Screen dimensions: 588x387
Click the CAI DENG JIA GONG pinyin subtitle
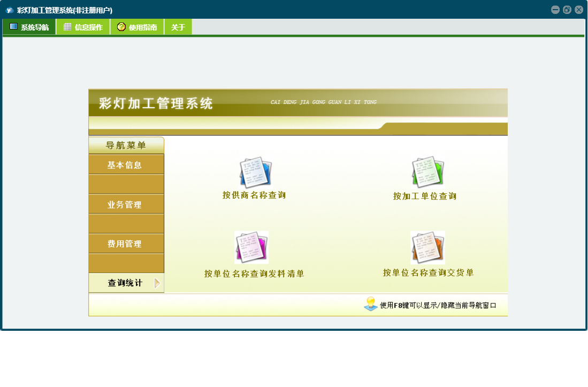(x=324, y=102)
